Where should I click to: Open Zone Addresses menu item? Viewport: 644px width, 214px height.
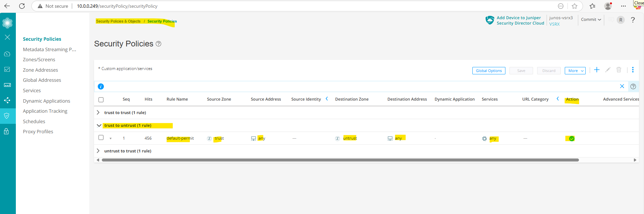40,70
